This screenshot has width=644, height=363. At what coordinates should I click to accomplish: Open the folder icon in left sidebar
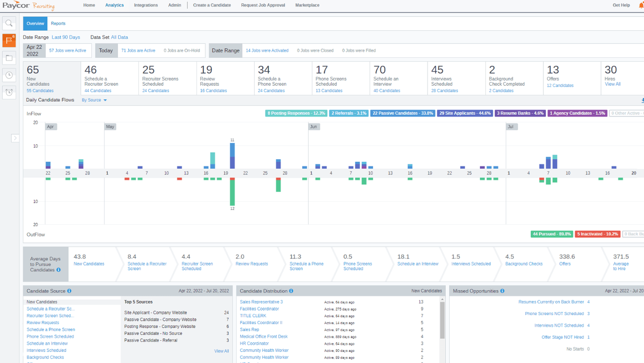[9, 58]
